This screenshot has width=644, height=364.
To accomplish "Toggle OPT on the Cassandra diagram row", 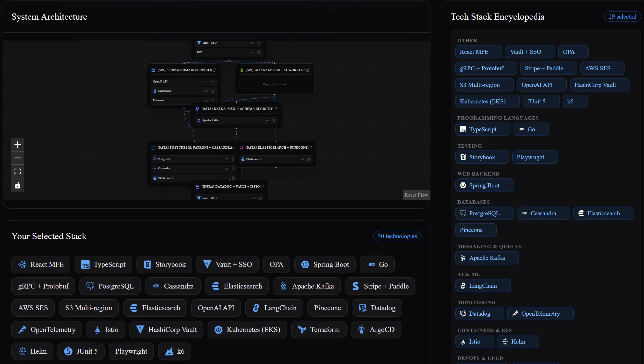I will [x=227, y=169].
